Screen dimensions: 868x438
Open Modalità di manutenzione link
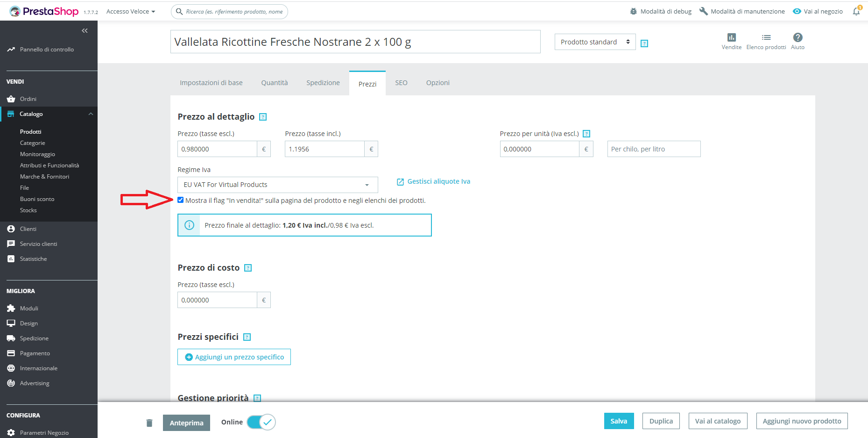tap(742, 12)
